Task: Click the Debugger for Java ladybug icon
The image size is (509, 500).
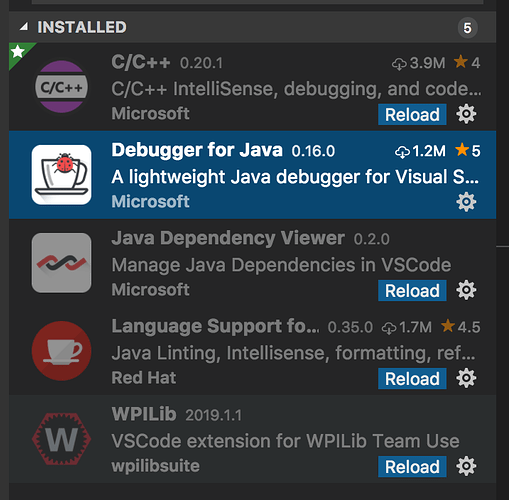Action: (x=61, y=175)
